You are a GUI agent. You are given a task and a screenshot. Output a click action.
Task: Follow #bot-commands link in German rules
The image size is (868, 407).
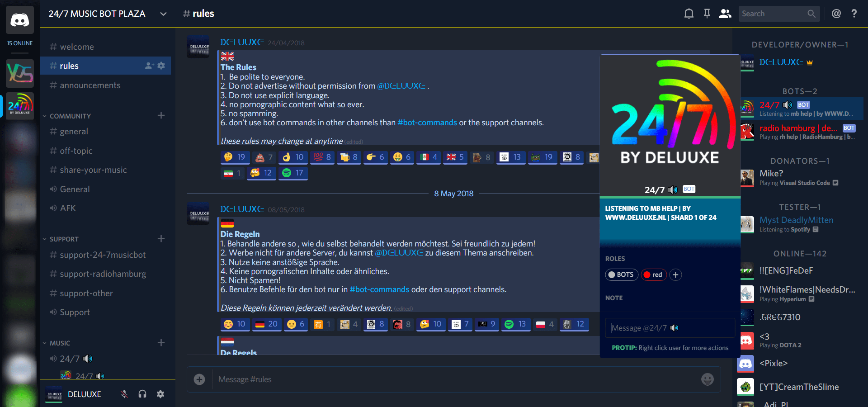[x=379, y=289]
